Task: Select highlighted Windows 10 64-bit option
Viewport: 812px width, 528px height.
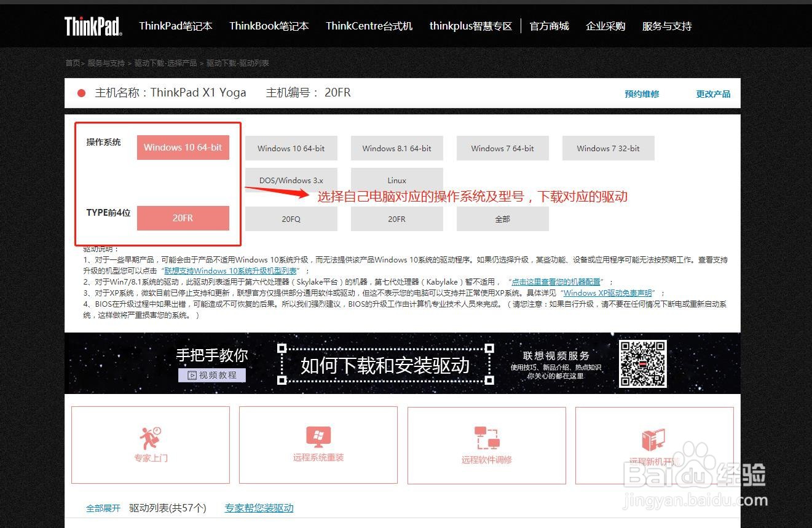Action: tap(183, 148)
